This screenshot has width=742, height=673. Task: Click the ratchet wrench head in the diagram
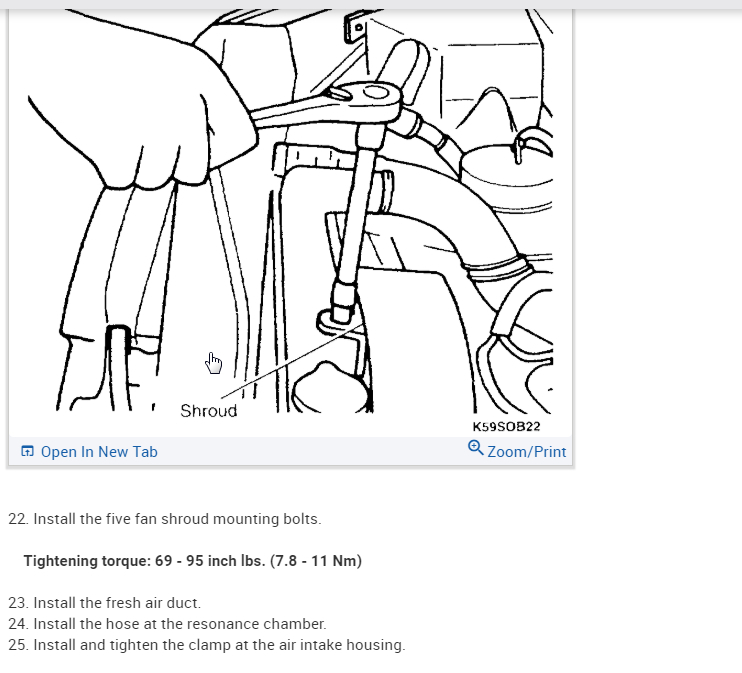(375, 99)
